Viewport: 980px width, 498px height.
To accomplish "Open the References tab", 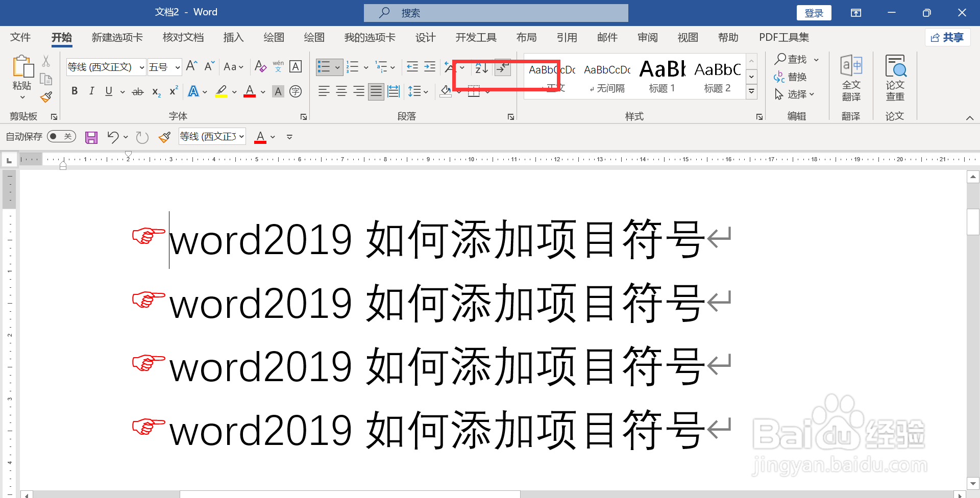I will (567, 37).
